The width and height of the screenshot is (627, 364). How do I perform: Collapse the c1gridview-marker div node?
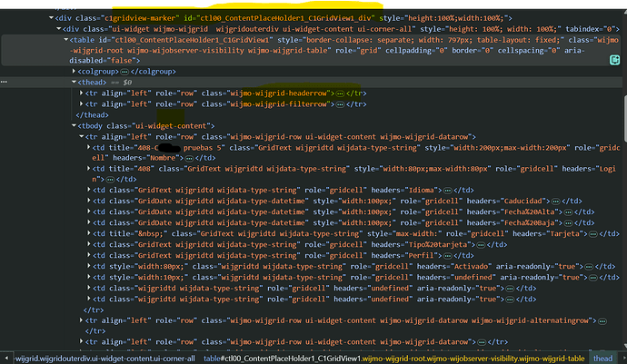(x=51, y=18)
